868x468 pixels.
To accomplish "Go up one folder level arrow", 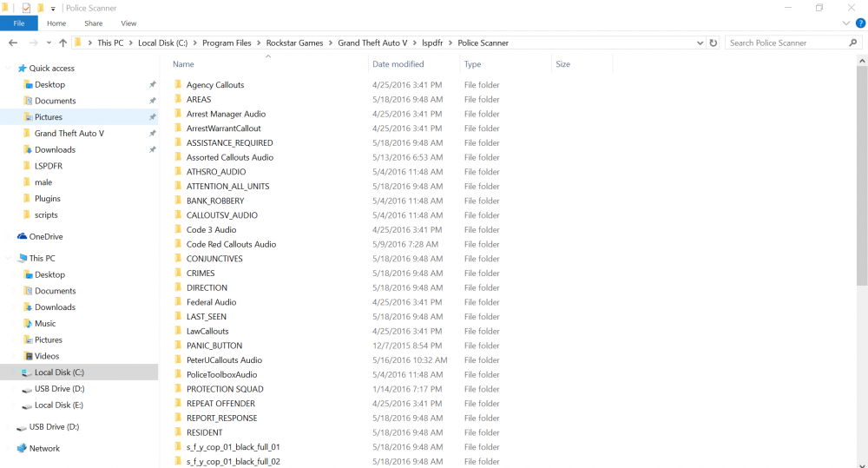I will pyautogui.click(x=63, y=43).
